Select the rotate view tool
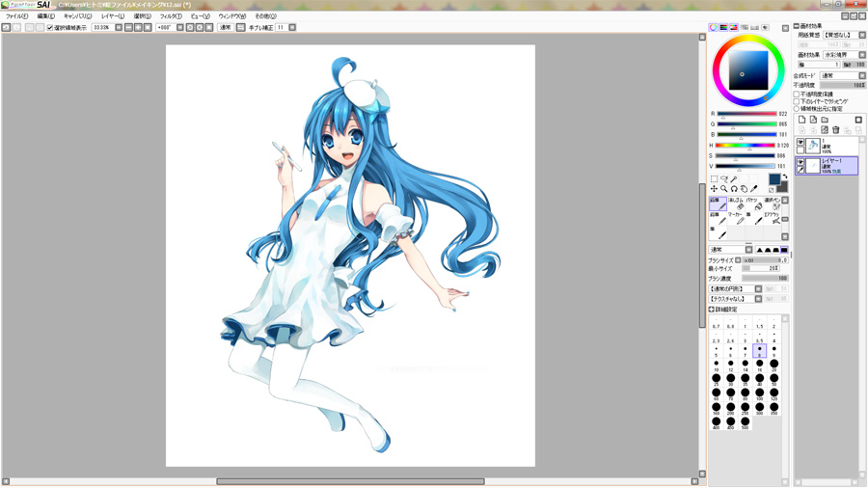 point(734,189)
